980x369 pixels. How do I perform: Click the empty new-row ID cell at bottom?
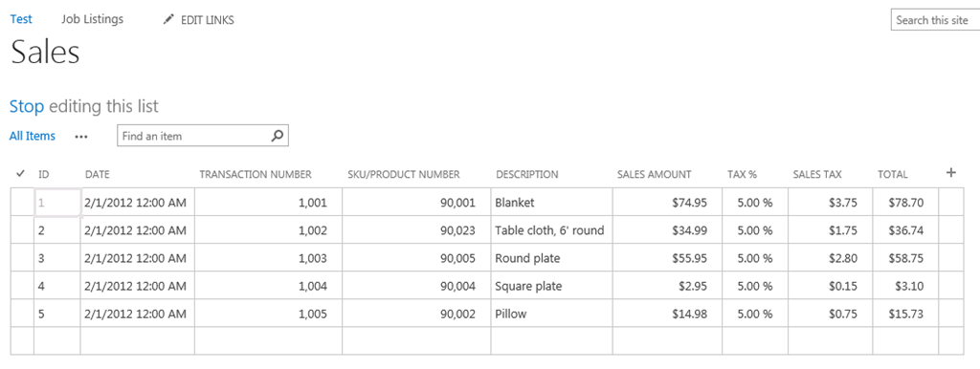click(x=56, y=341)
